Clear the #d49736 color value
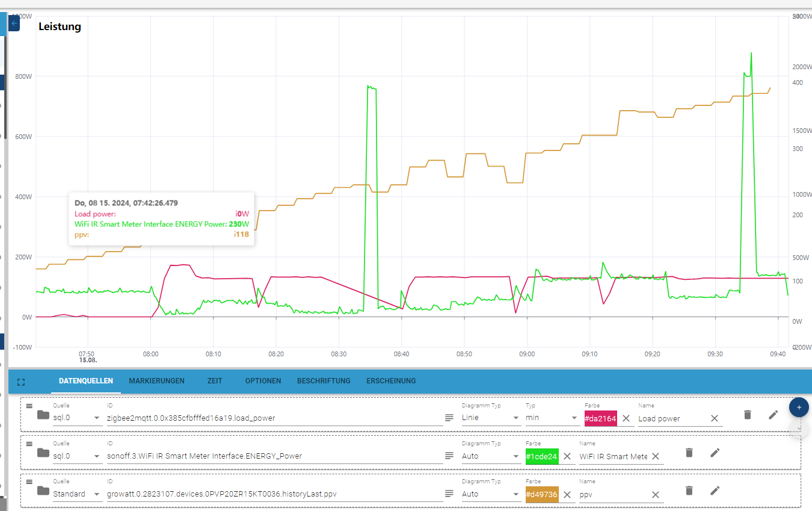The image size is (812, 511). 567,494
